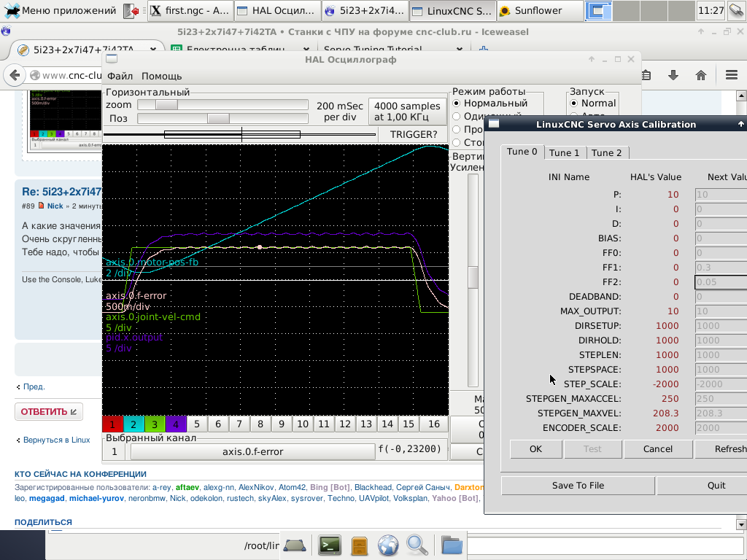Image resolution: width=747 pixels, height=560 pixels.
Task: Click the browser downloads arrow icon
Action: [x=673, y=75]
